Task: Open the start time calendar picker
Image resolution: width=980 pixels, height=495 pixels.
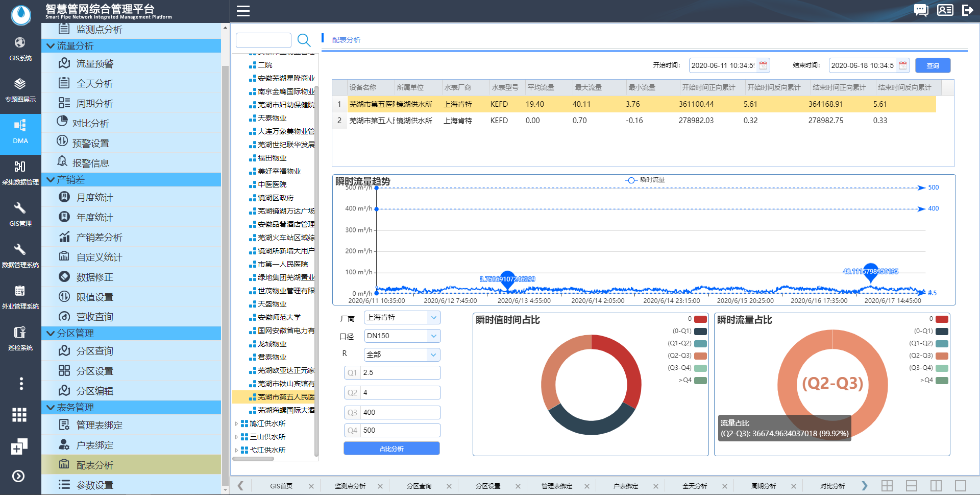Action: click(763, 65)
